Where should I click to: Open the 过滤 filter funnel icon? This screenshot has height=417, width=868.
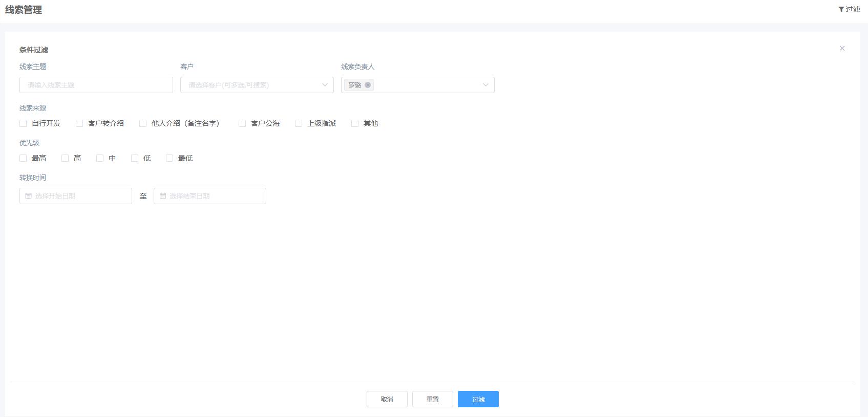[841, 9]
